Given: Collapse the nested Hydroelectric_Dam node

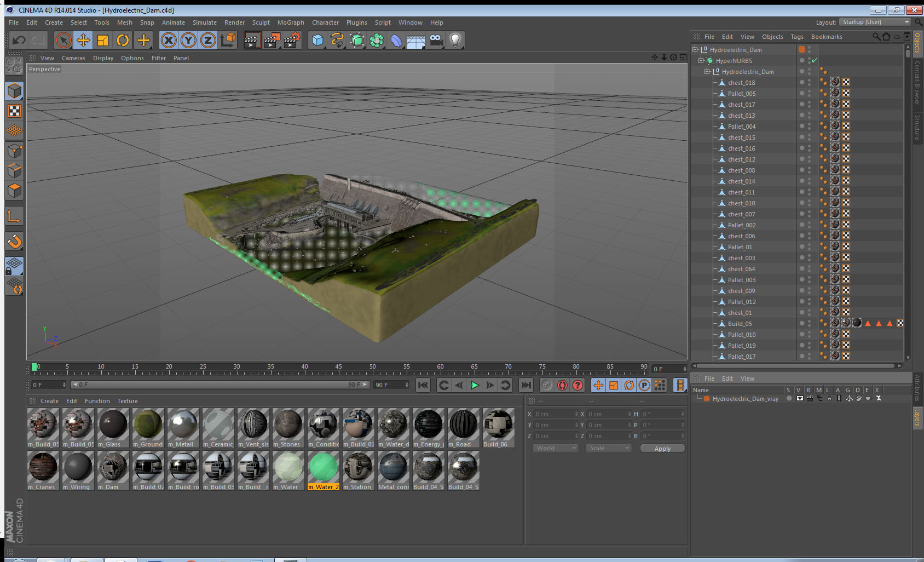Looking at the screenshot, I should [707, 71].
